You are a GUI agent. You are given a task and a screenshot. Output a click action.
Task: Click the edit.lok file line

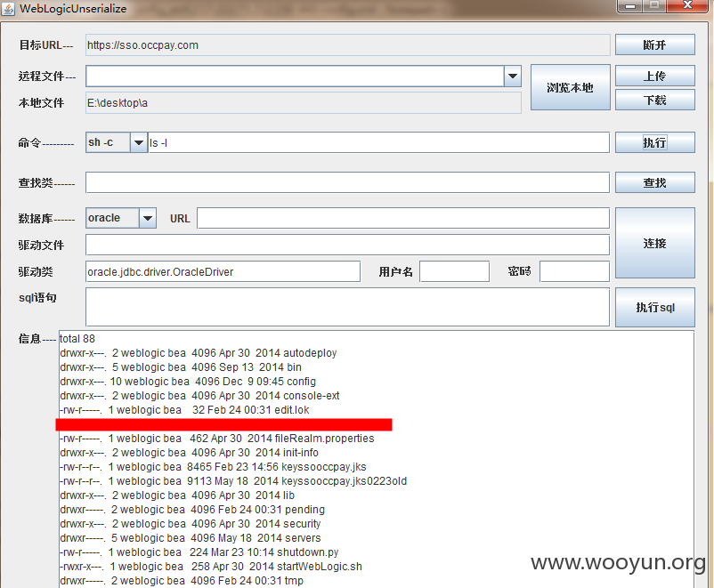pyautogui.click(x=184, y=409)
